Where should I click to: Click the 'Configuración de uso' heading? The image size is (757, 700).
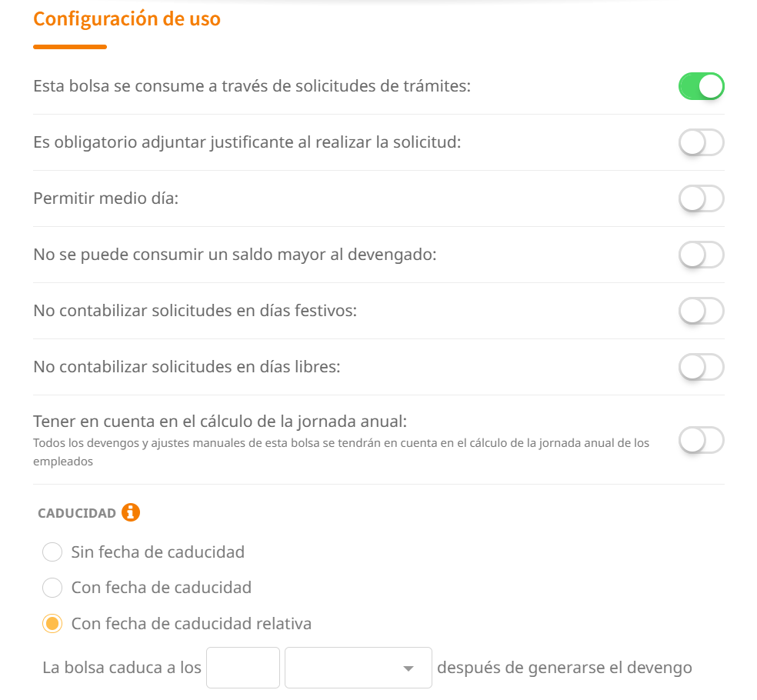tap(127, 19)
